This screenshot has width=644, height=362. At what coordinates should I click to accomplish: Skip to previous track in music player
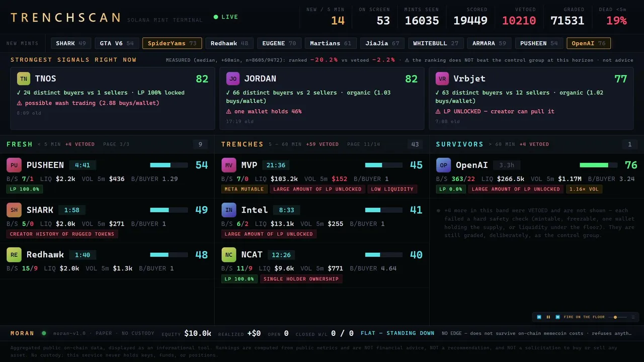(x=539, y=317)
